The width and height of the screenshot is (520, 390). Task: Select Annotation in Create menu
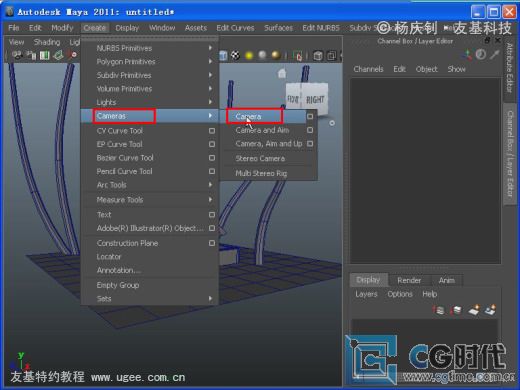click(119, 270)
